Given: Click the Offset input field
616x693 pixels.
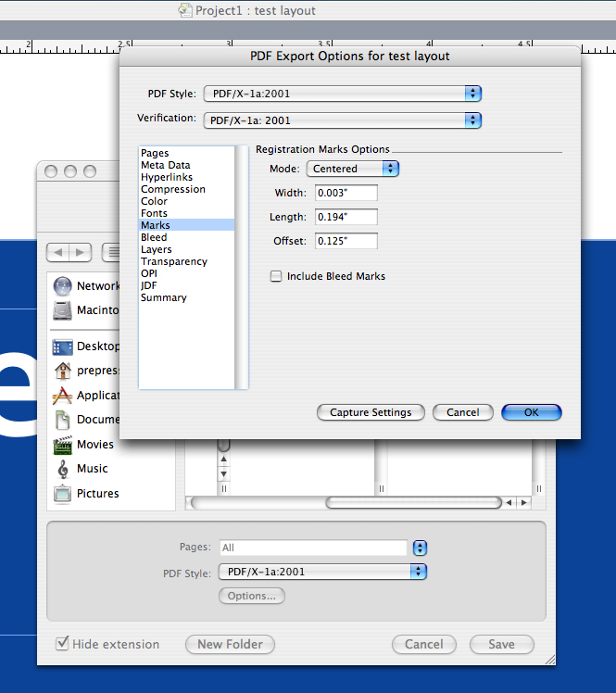Looking at the screenshot, I should [x=346, y=241].
